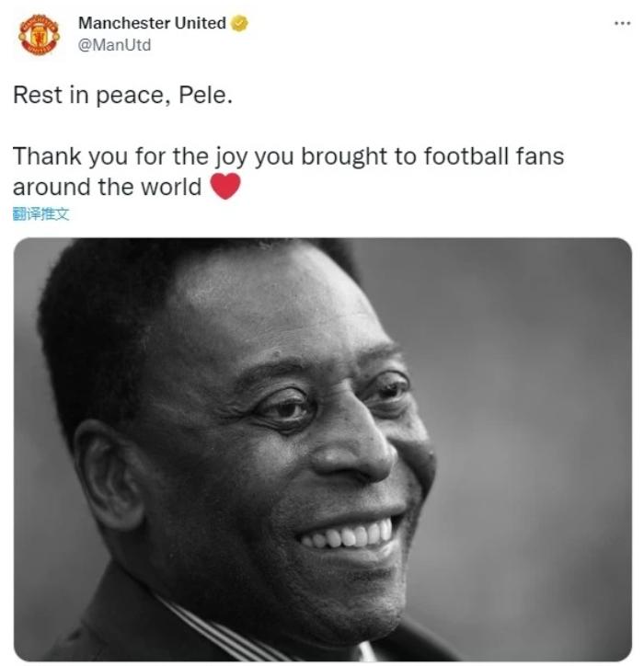644x666 pixels.
Task: Click the text "around the world"
Action: [107, 187]
